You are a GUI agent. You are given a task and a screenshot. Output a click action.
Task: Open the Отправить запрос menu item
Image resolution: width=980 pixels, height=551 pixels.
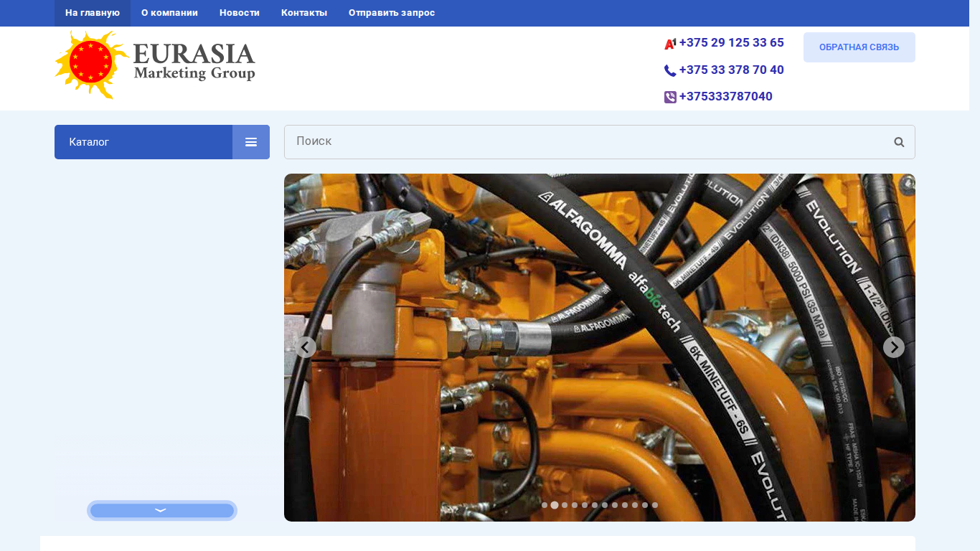click(392, 13)
